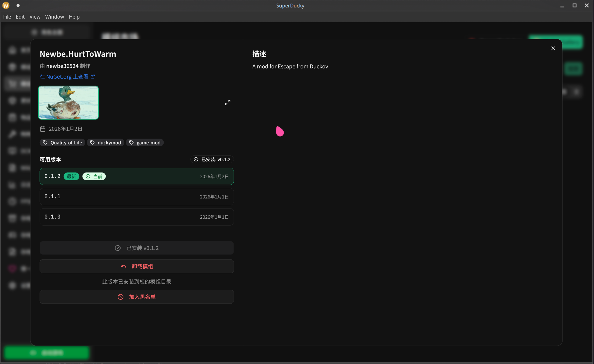594x364 pixels.
Task: Select version 0.1.1 from list
Action: pos(136,196)
